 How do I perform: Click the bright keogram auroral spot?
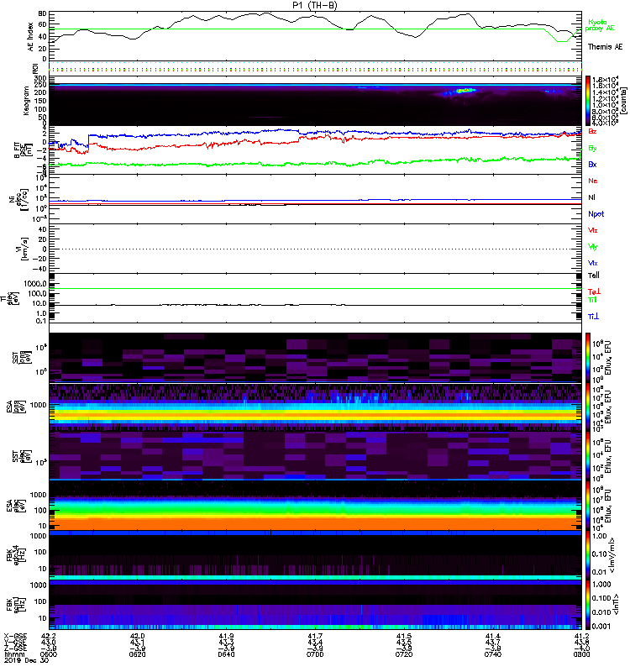[465, 91]
